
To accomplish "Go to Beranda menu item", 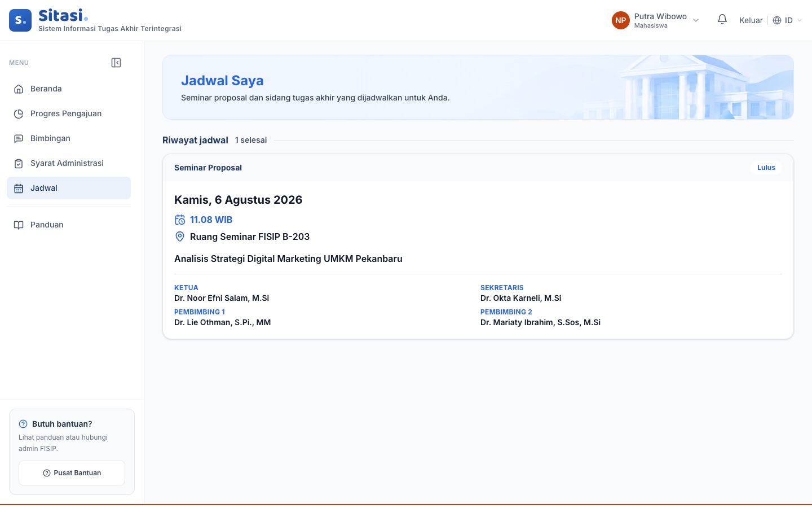I will (x=69, y=89).
